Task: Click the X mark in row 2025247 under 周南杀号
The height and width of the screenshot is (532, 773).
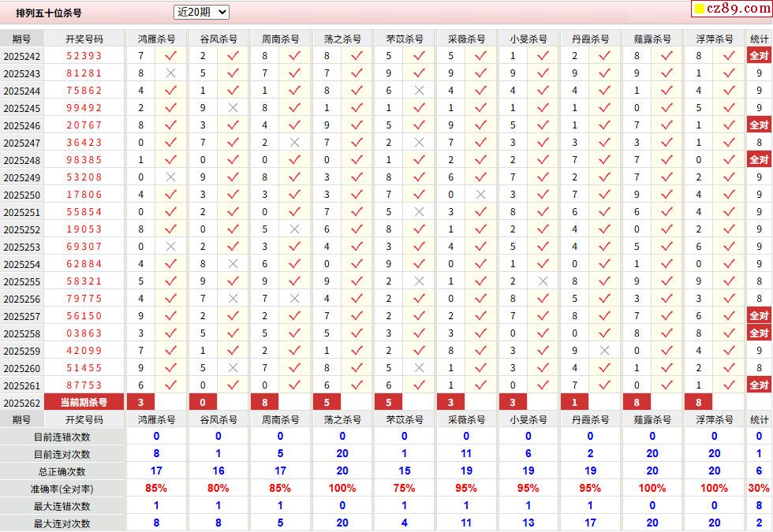Action: coord(295,143)
